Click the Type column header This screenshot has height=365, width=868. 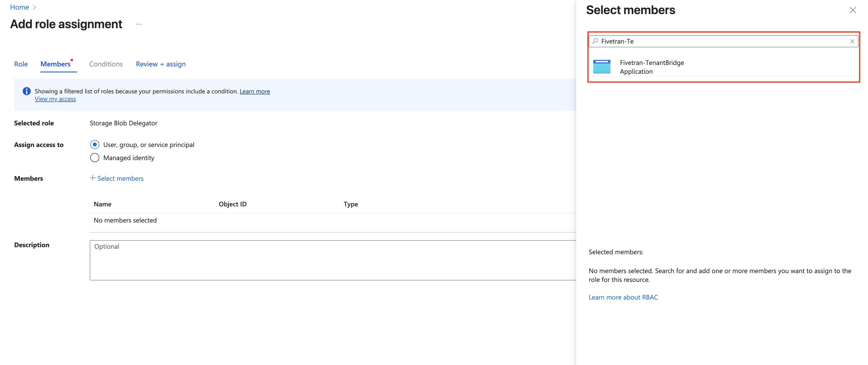(x=351, y=204)
